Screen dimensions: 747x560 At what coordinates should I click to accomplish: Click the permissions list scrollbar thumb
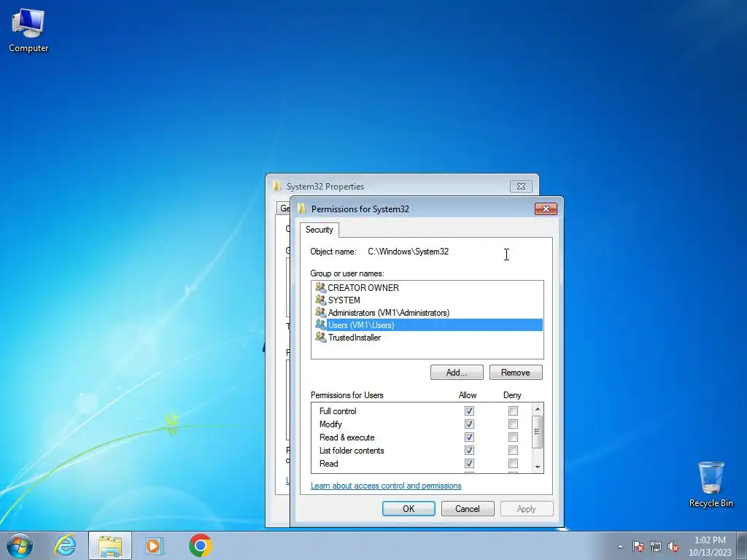point(538,432)
